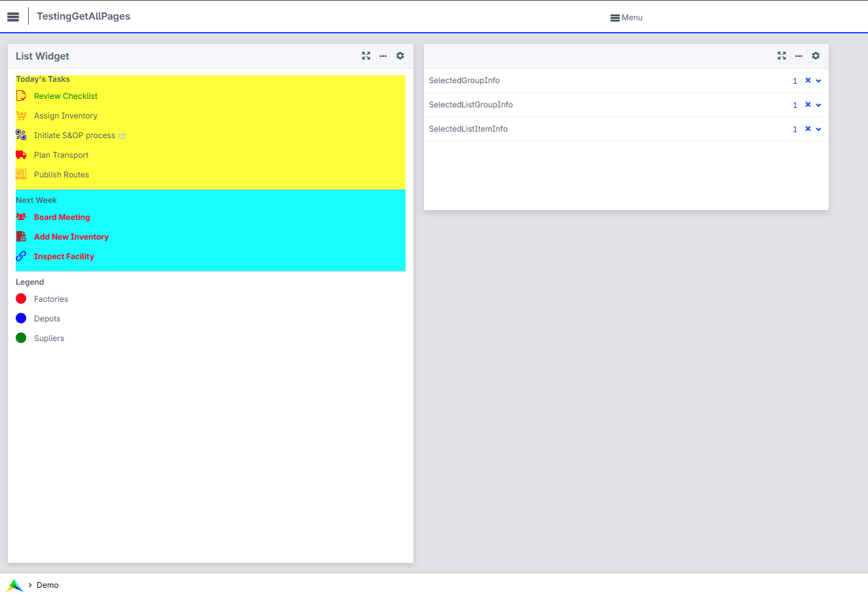Click the Plan Transport truck icon

(x=21, y=155)
